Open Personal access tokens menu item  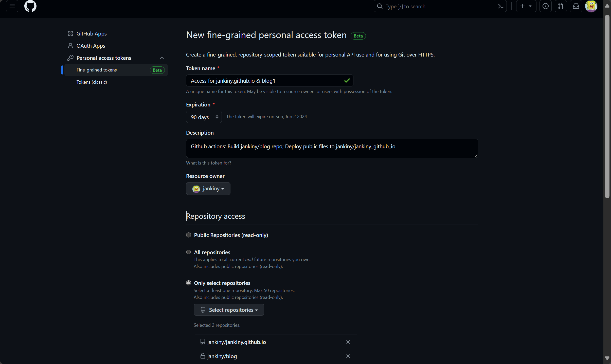click(x=116, y=58)
